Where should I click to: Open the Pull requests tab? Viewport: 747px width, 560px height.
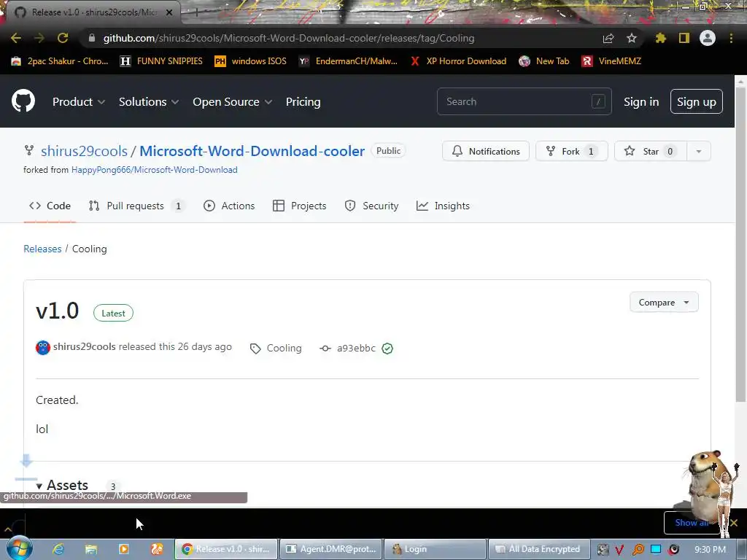click(136, 206)
